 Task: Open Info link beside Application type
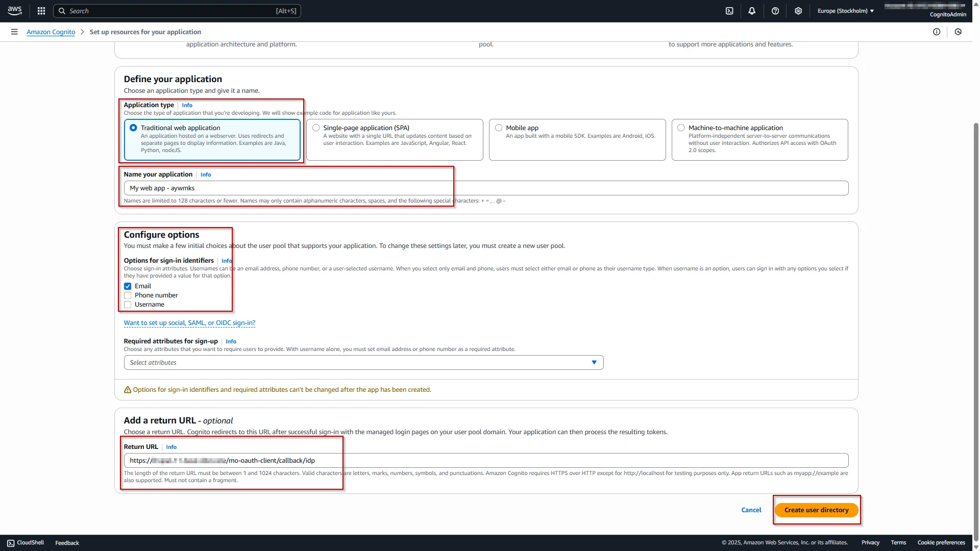[x=187, y=105]
